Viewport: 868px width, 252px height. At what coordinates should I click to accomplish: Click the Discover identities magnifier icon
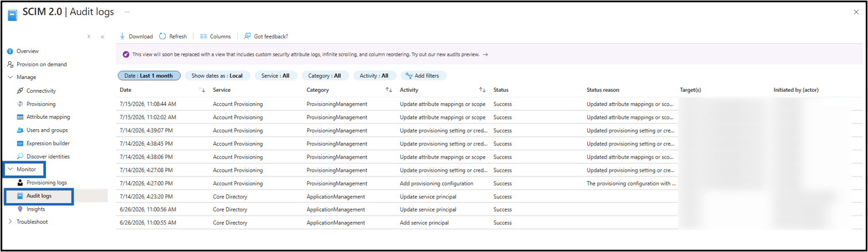coord(20,156)
